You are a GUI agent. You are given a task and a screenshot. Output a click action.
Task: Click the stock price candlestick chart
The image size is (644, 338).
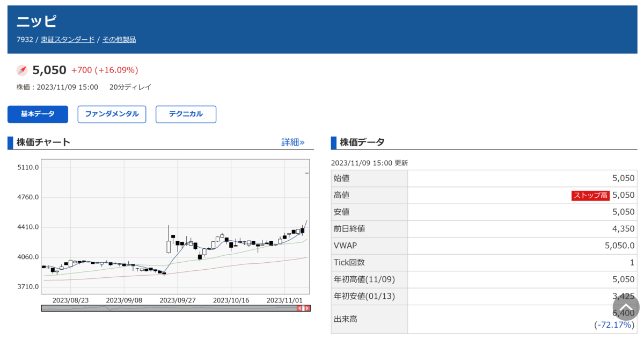pyautogui.click(x=175, y=227)
